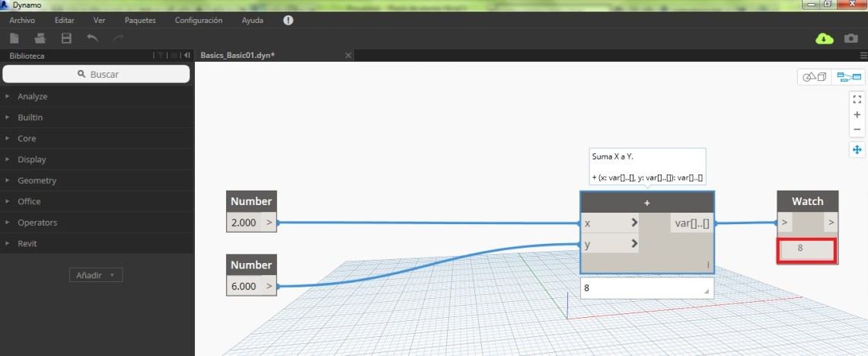Open the Paquetes menu
The width and height of the screenshot is (868, 356).
coord(140,21)
